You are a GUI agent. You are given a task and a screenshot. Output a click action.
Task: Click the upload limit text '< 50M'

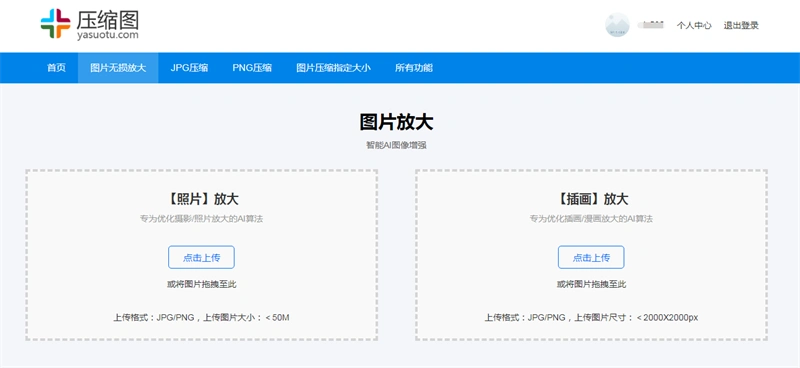point(277,318)
